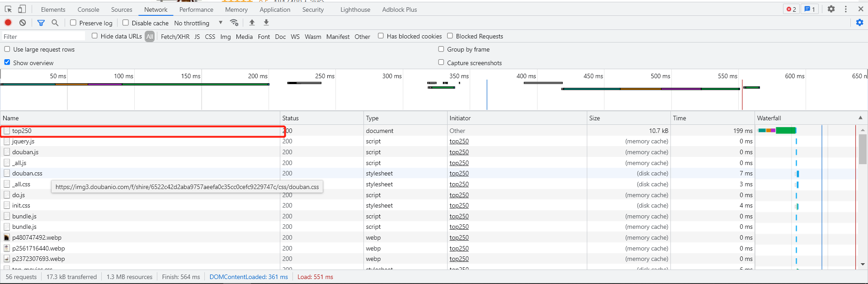Filter requests by JS type
Viewport: 868px width, 284px height.
pyautogui.click(x=197, y=37)
